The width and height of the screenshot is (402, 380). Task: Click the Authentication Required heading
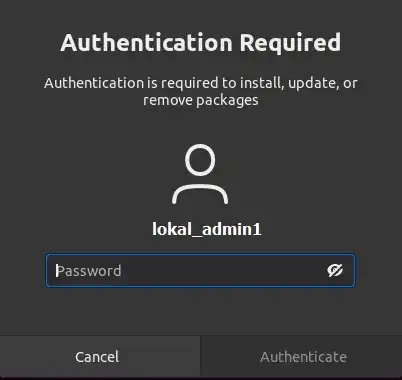coord(201,43)
